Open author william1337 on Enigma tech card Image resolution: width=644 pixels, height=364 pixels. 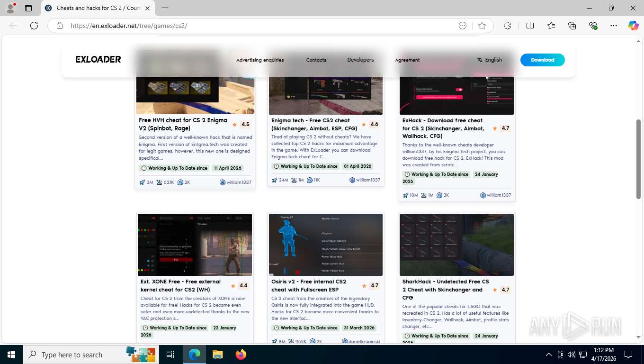[x=365, y=180]
